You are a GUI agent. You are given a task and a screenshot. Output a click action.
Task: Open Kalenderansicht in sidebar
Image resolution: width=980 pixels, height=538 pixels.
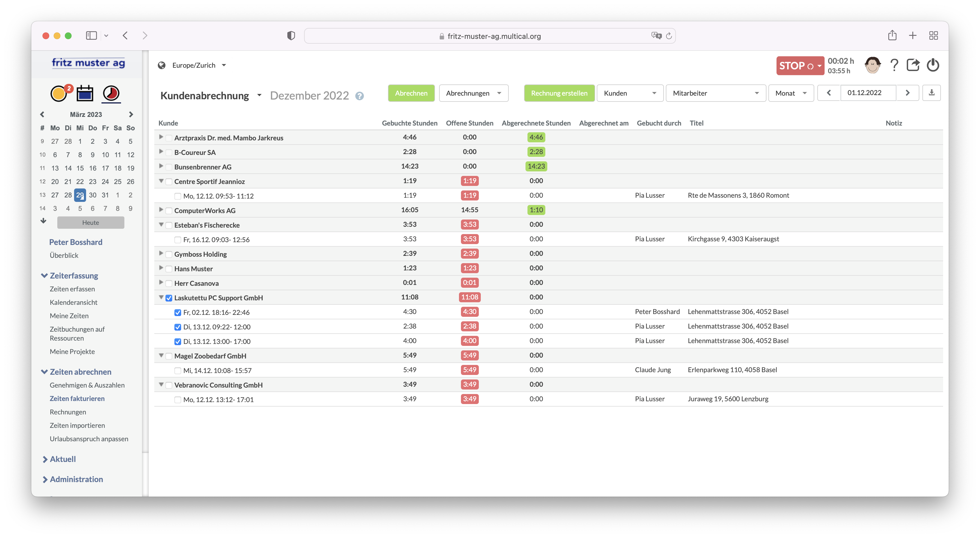click(74, 302)
